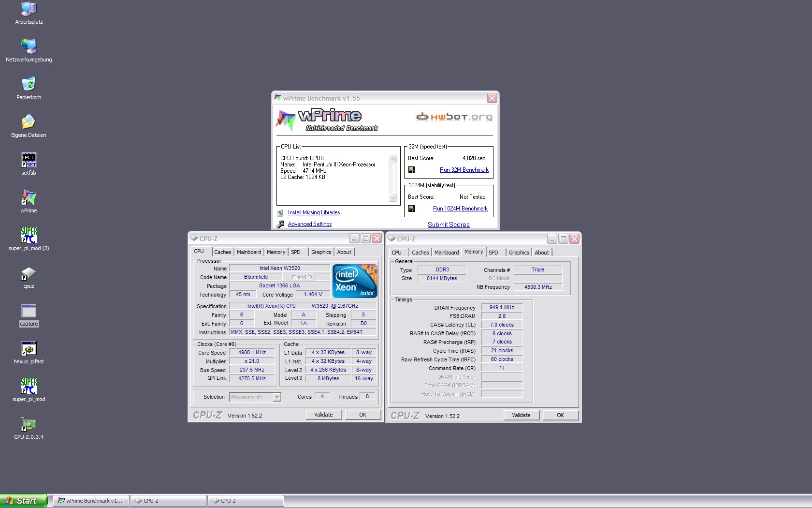Open About tab in right CPU-Z window
This screenshot has height=508, width=812.
pos(542,253)
